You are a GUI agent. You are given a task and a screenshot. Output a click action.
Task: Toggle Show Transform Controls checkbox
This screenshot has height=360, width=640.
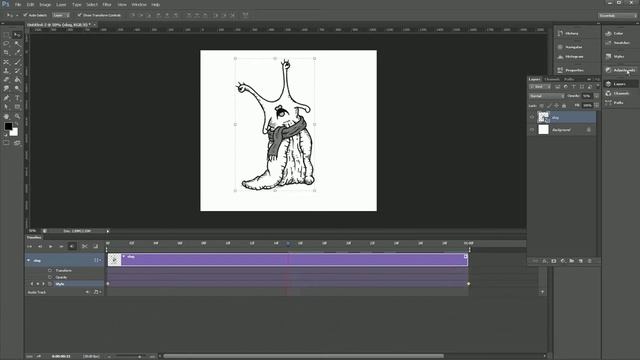coord(80,15)
